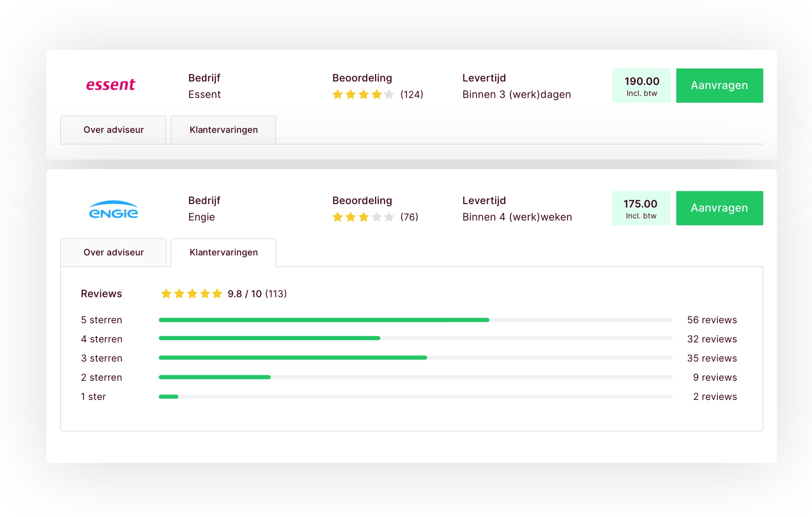Click the third gold star in Engie rating
Image resolution: width=812 pixels, height=517 pixels.
coord(364,217)
